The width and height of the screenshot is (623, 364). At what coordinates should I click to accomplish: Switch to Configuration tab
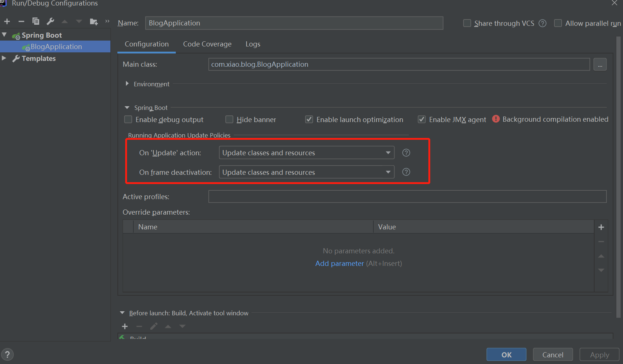pos(147,44)
